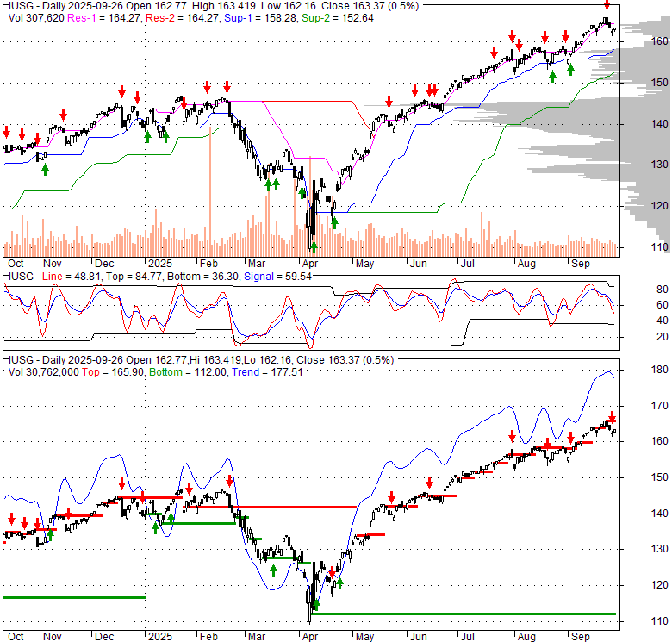Viewport: 672px width, 642px height.
Task: Click tallest February volume spike in upper chart
Action: (210, 191)
